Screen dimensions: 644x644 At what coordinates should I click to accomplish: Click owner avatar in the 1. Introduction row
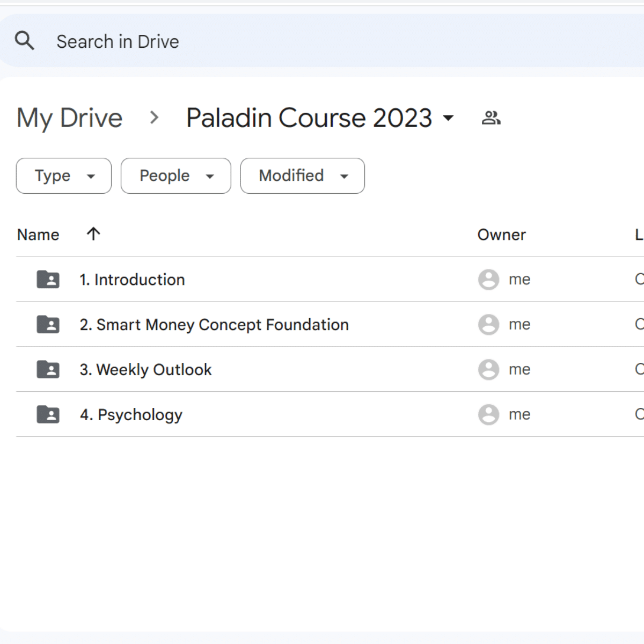(x=488, y=280)
